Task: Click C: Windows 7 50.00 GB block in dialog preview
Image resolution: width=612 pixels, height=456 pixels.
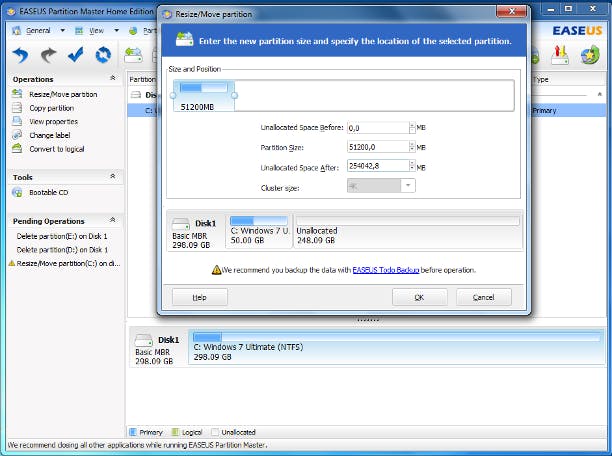Action: [259, 230]
